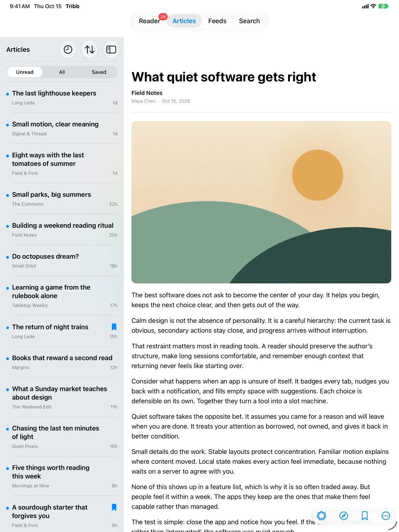Viewport: 399px width, 532px height.
Task: Click the Articles sidebar heading
Action: coord(18,49)
